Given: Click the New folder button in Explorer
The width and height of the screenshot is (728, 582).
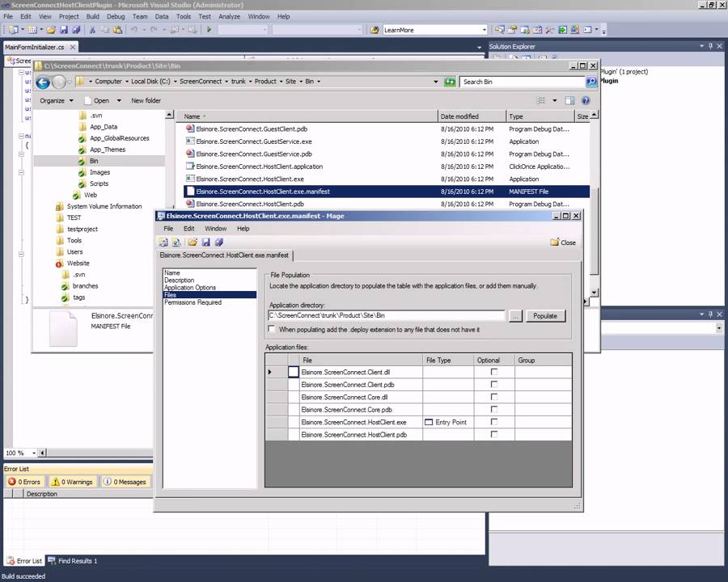Looking at the screenshot, I should tap(146, 101).
